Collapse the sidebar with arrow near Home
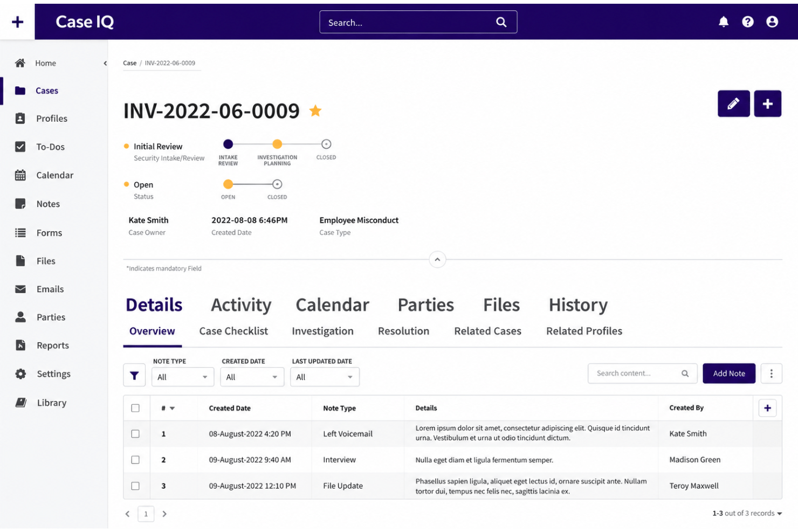 (105, 63)
